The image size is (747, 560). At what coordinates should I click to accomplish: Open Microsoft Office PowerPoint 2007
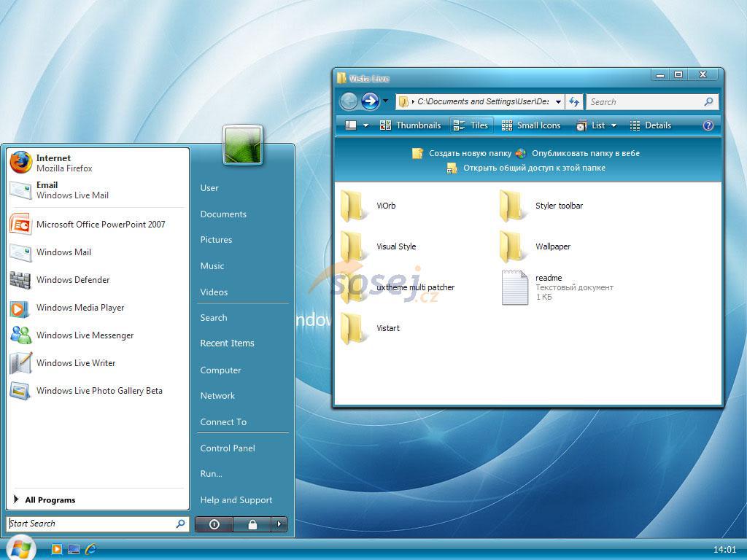pyautogui.click(x=98, y=225)
